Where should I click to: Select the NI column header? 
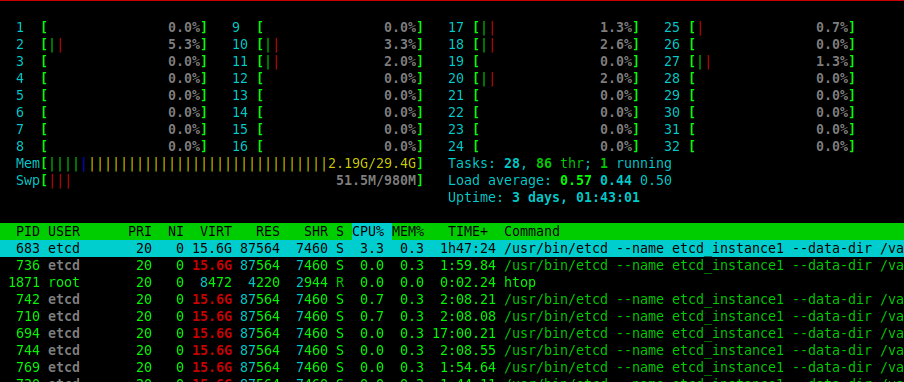point(175,232)
